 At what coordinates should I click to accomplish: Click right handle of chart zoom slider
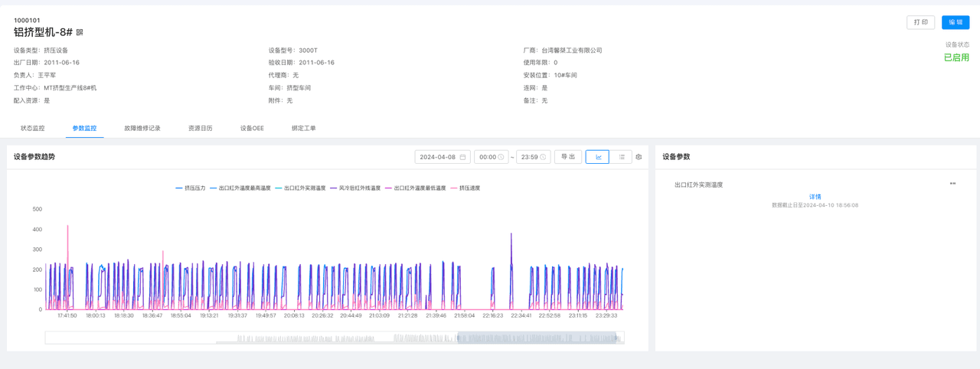pos(617,338)
